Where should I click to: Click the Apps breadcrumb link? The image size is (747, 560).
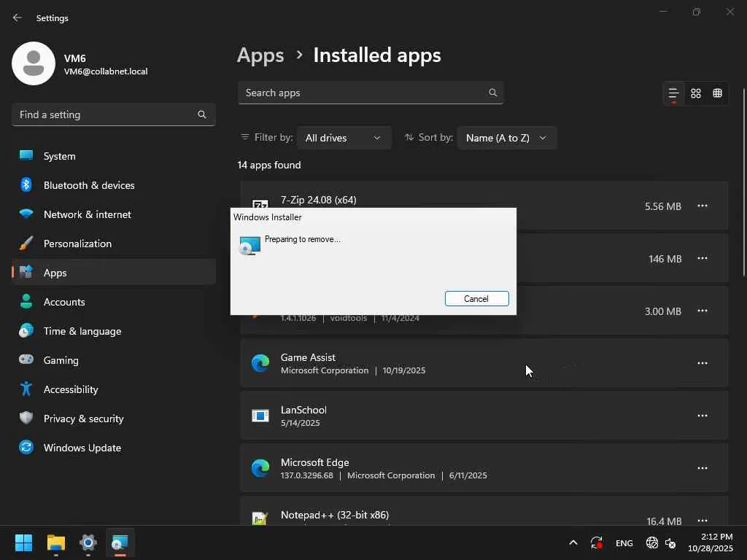tap(260, 55)
